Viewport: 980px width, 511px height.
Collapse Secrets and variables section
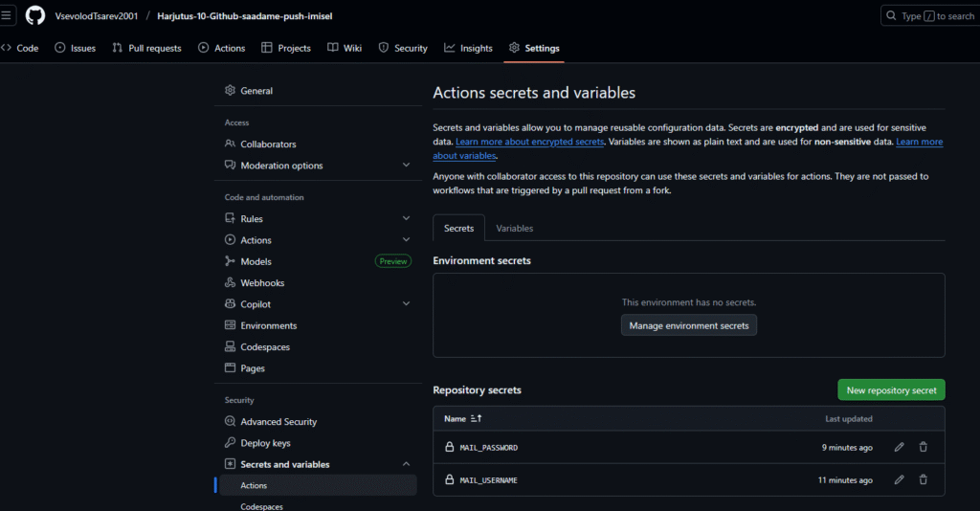pyautogui.click(x=406, y=464)
